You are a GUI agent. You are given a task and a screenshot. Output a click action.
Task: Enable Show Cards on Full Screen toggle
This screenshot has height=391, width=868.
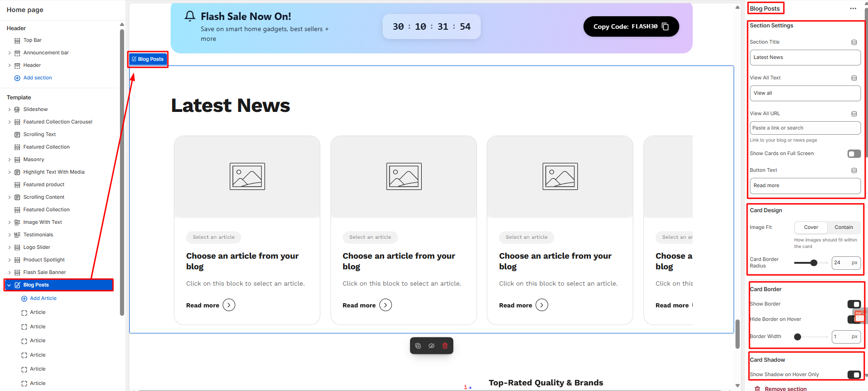tap(854, 154)
